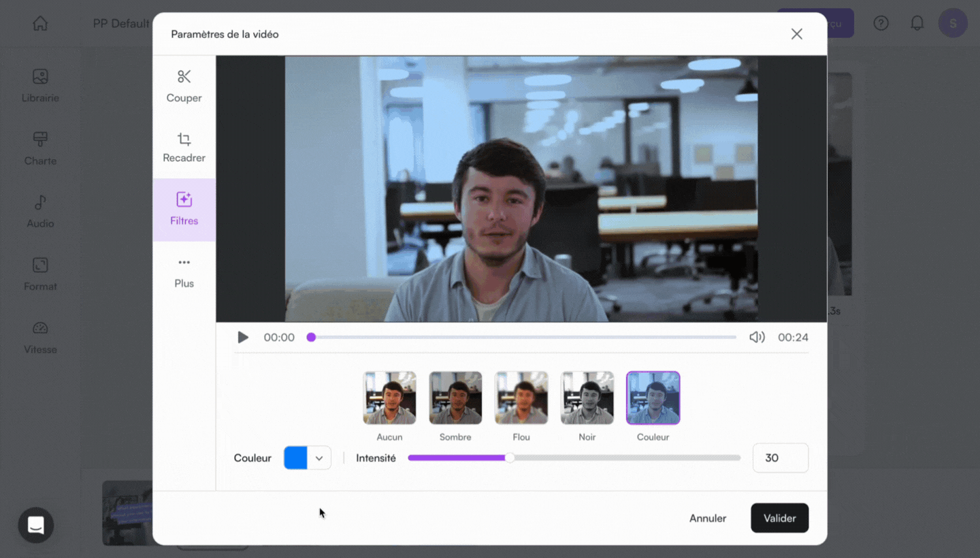This screenshot has height=558, width=980.
Task: Go to home icon
Action: tap(40, 24)
